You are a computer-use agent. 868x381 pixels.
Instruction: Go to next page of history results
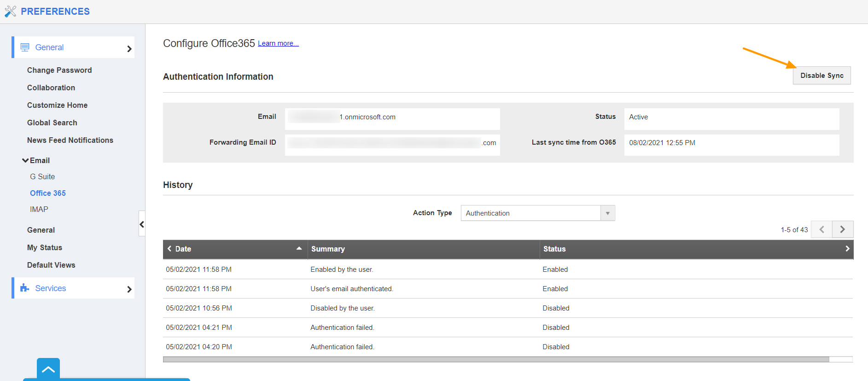[843, 229]
